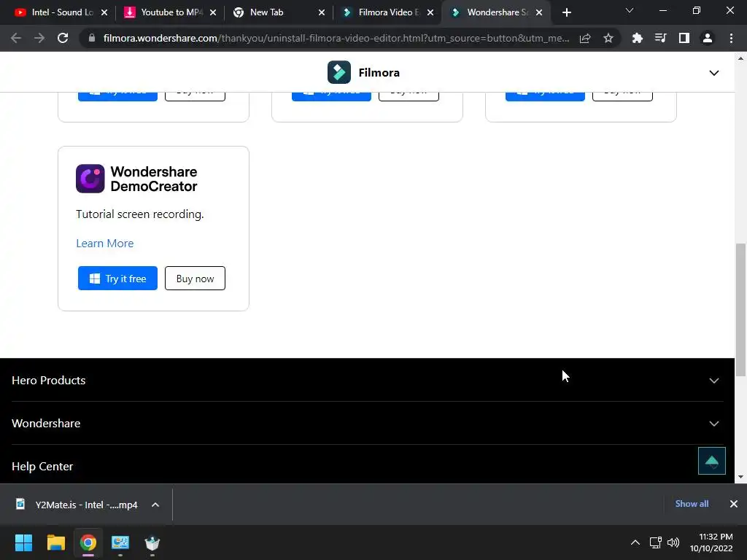Image resolution: width=747 pixels, height=560 pixels.
Task: Click the Filmora logo icon in header
Action: click(x=338, y=72)
